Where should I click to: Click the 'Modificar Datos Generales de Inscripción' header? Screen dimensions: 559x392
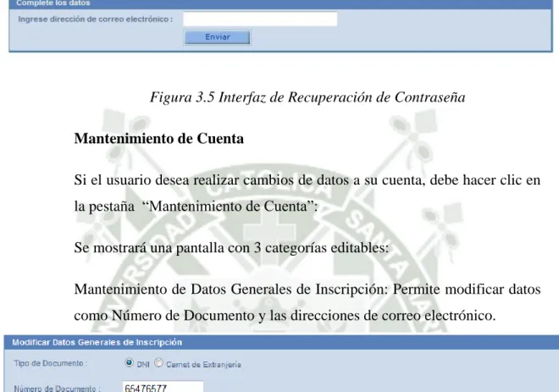(x=97, y=342)
